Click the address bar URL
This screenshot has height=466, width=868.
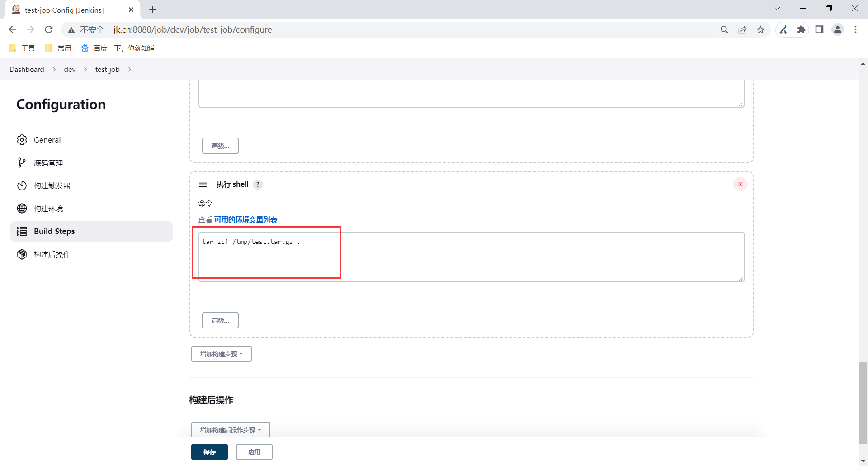pos(193,30)
